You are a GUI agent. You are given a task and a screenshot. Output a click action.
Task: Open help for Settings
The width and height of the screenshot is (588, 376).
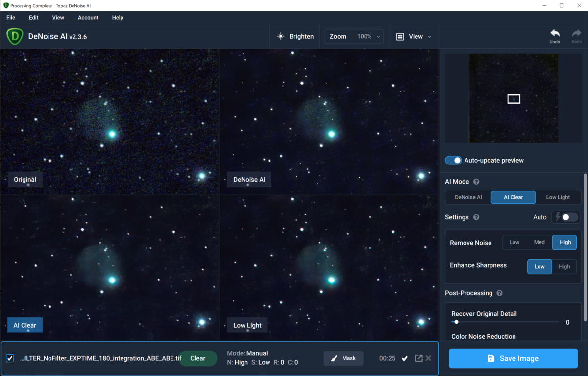point(476,217)
